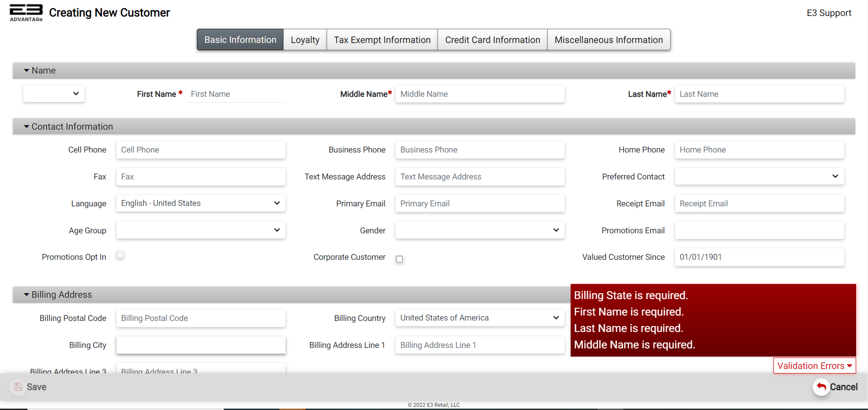The height and width of the screenshot is (410, 868).
Task: Open the Age Group dropdown
Action: [201, 230]
